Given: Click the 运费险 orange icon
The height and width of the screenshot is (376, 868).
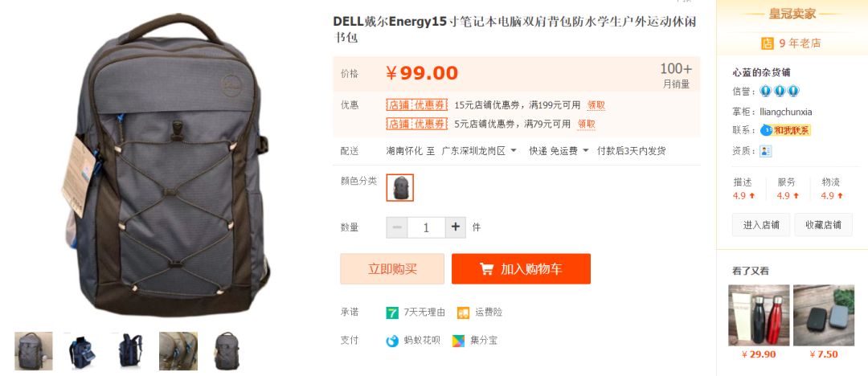Looking at the screenshot, I should 464,313.
